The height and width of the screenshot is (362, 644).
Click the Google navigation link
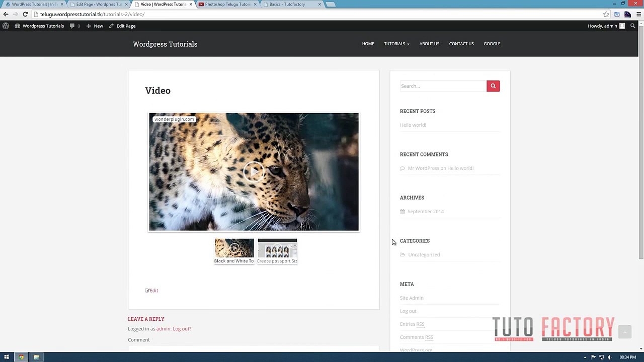pyautogui.click(x=492, y=44)
